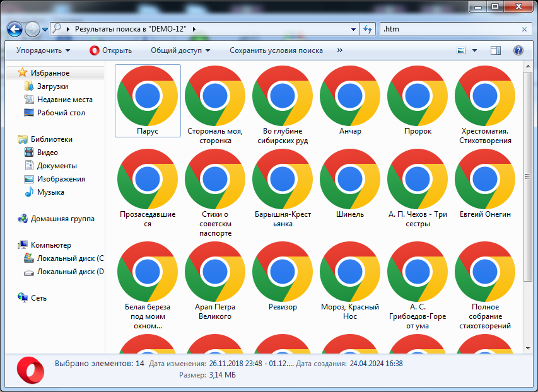The height and width of the screenshot is (392, 538).
Task: Click the change view icon button
Action: 461,50
